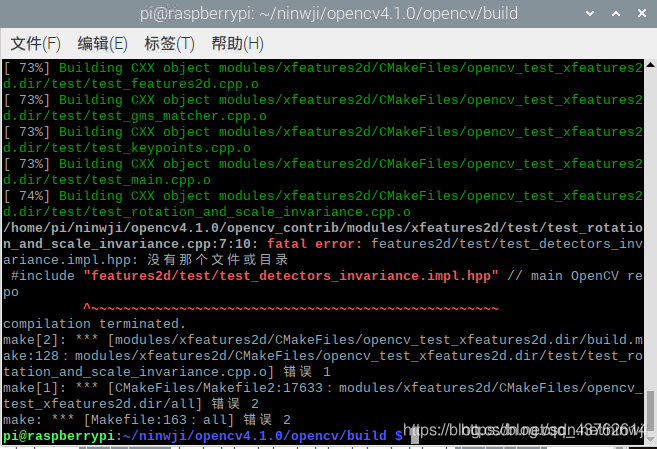657x449 pixels.
Task: Click the red 'fatal error:' text
Action: (x=315, y=243)
